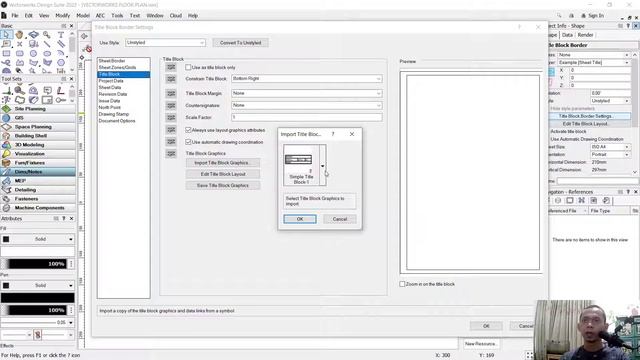
Task: Click style icon beside Constrain Title Block
Action: (x=171, y=79)
